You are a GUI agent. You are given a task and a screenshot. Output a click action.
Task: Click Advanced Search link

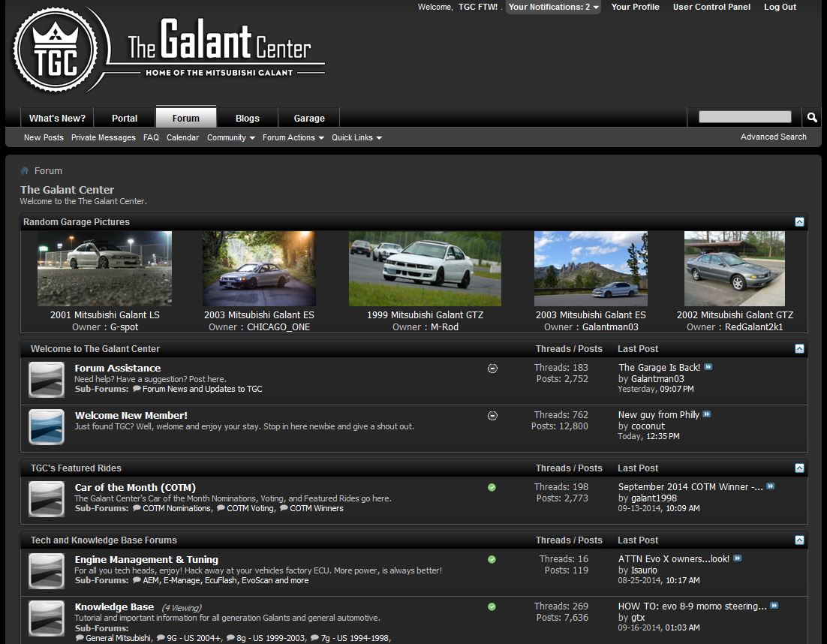[773, 137]
